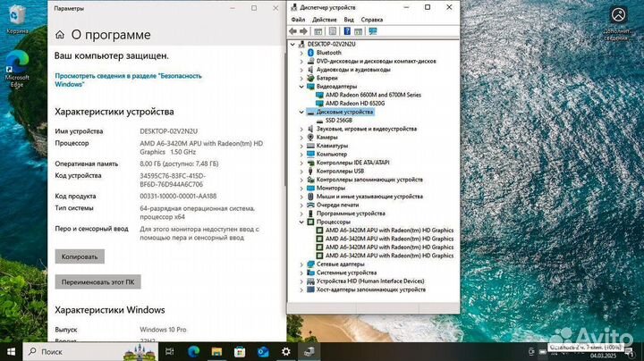Image resolution: width=644 pixels, height=361 pixels.
Task: Open Microsoft Store from the taskbar
Action: tap(240, 351)
